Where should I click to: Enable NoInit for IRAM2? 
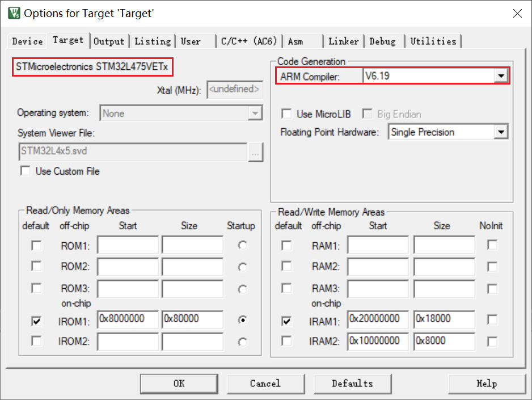click(492, 342)
